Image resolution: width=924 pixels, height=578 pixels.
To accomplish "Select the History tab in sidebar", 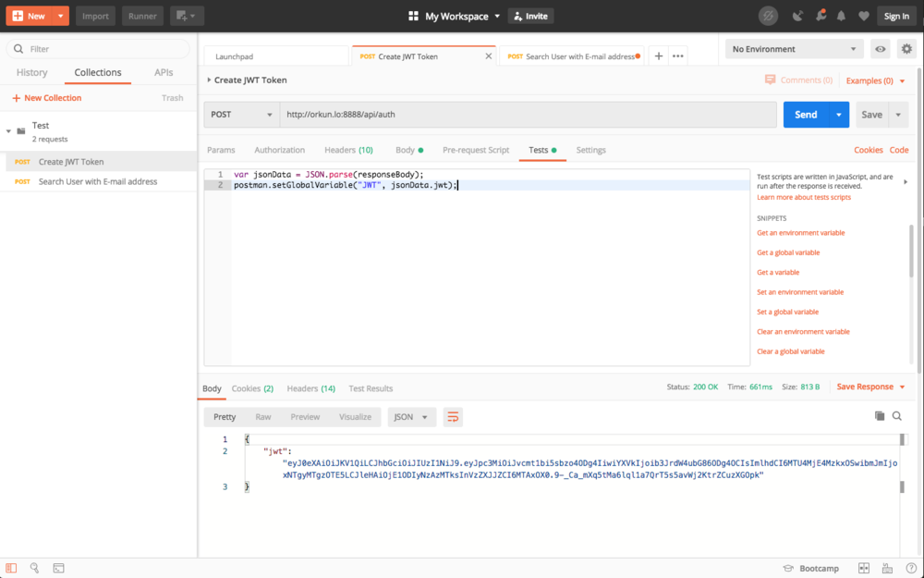I will click(31, 72).
